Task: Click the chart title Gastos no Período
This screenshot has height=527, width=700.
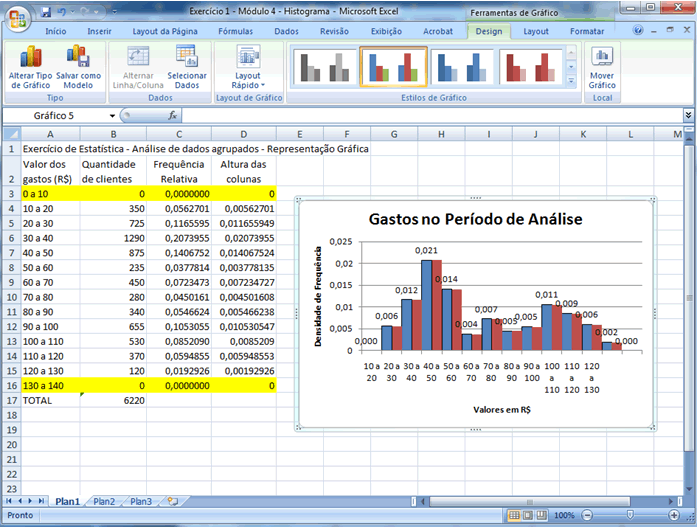Action: pos(475,219)
